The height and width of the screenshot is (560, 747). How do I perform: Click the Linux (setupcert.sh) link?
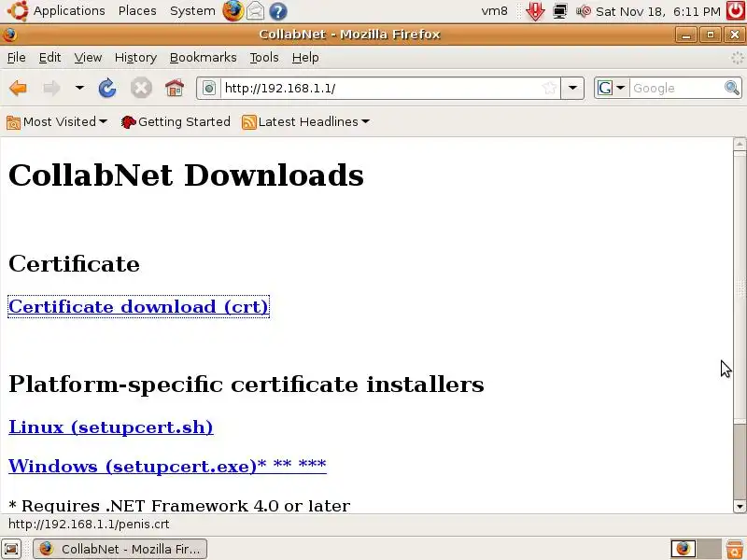(x=110, y=427)
